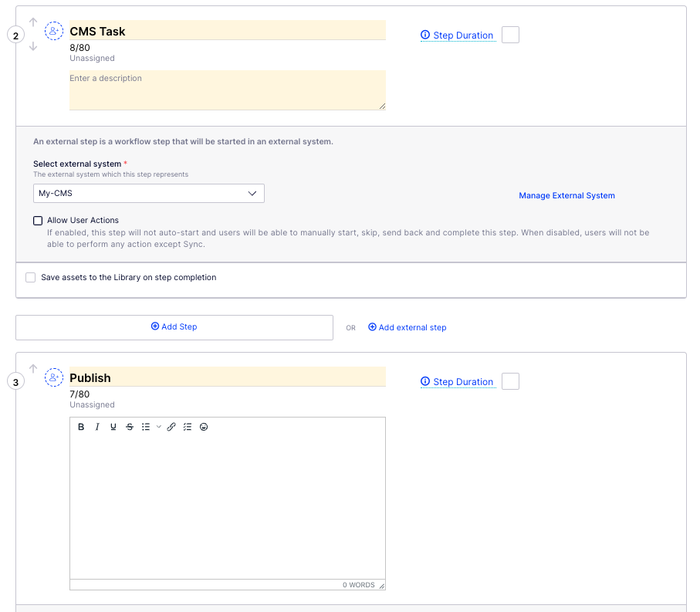700x612 pixels.
Task: Insert a checklist in the description editor
Action: coord(188,427)
